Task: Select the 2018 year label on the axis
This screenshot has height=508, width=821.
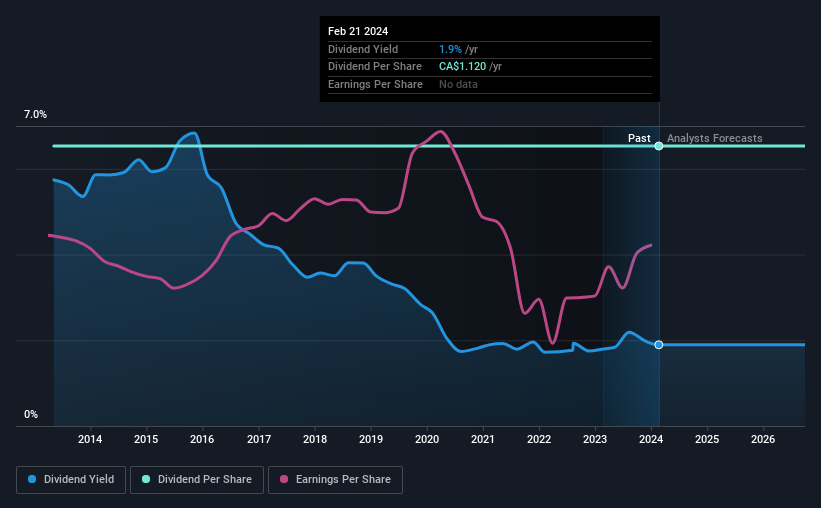Action: tap(315, 439)
